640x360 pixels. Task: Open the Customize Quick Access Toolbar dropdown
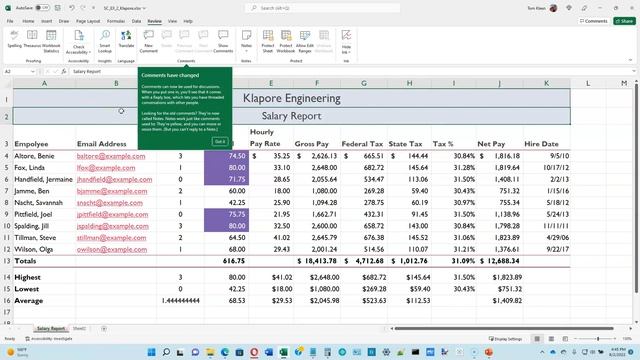[x=93, y=8]
